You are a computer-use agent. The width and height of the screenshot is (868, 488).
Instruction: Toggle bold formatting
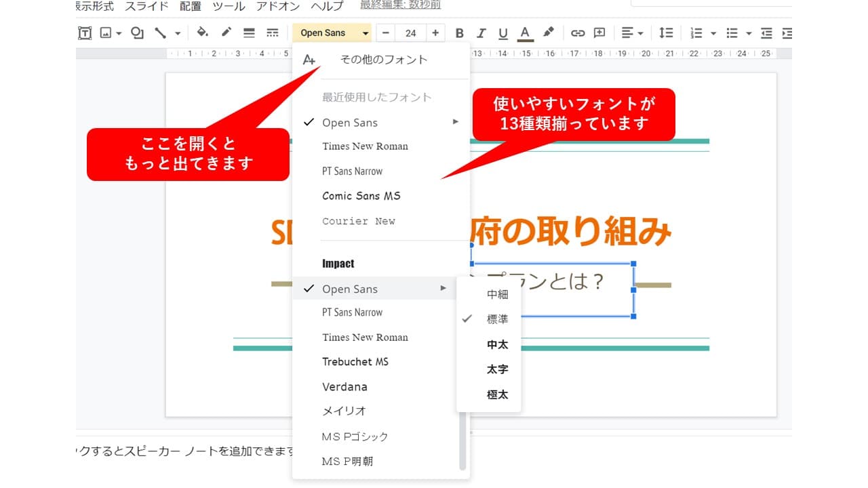point(459,33)
